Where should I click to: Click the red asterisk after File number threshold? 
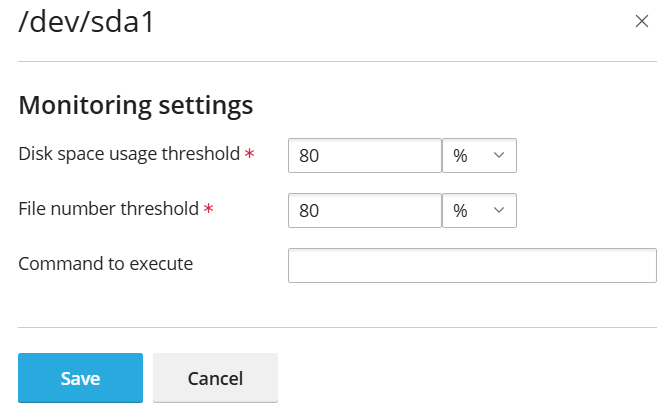[x=208, y=208]
